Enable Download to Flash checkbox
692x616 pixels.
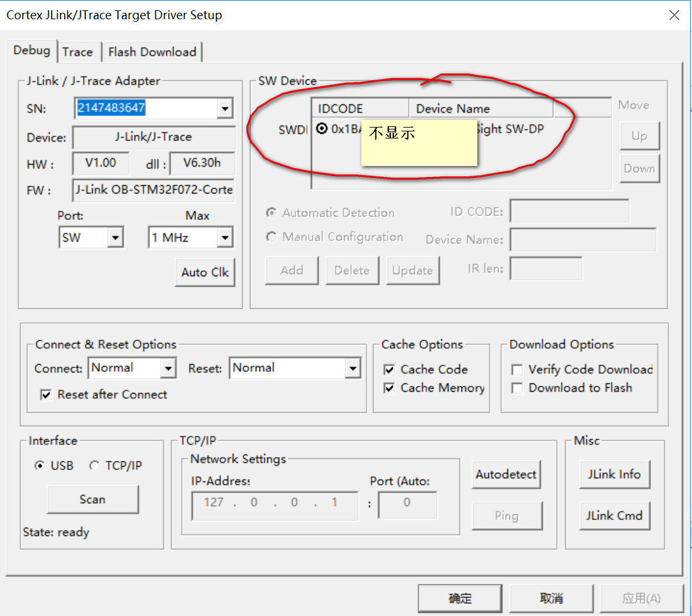pos(517,388)
